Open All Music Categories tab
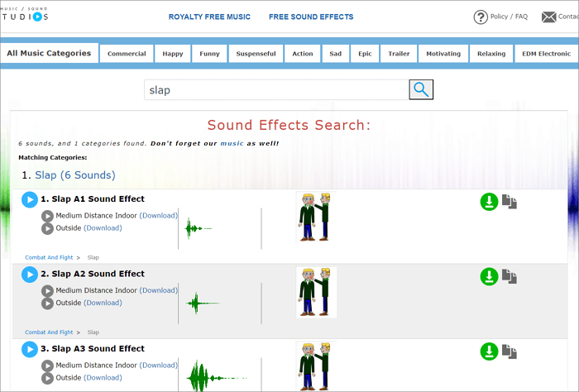 point(49,54)
